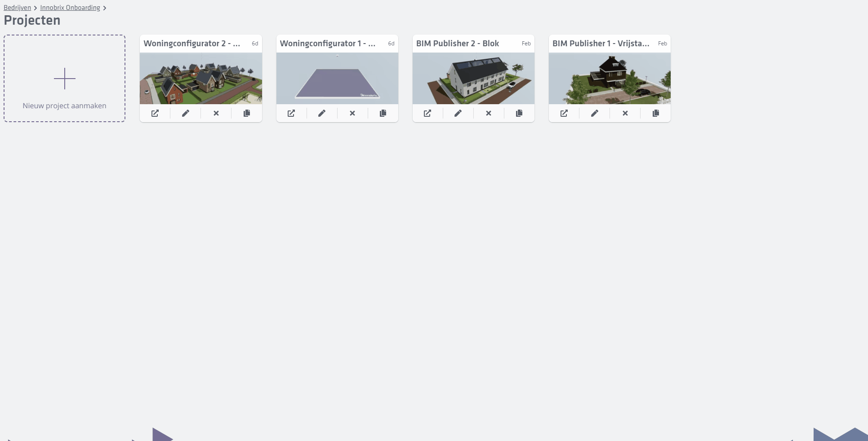
Task: Open BIM Publisher 1 Vrijstaand externally
Action: (x=564, y=113)
